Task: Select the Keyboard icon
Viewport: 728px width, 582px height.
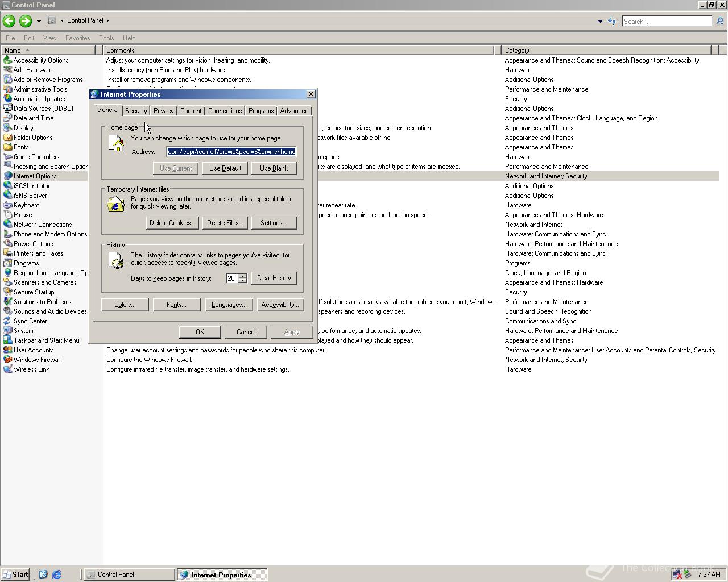Action: pyautogui.click(x=7, y=205)
